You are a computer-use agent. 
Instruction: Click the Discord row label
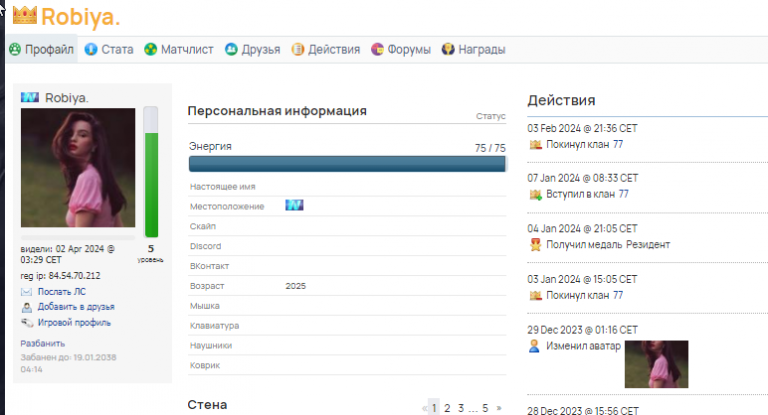click(x=205, y=246)
